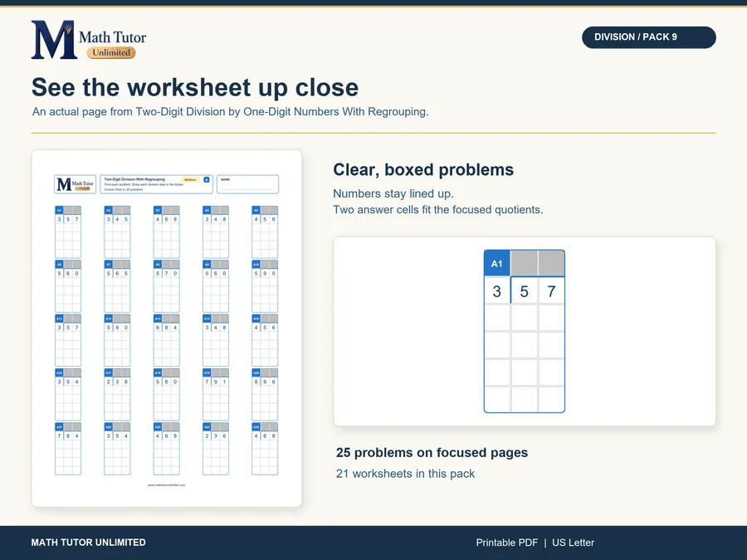The height and width of the screenshot is (560, 747).
Task: Click problem A10 on the worksheet page
Action: (x=265, y=286)
